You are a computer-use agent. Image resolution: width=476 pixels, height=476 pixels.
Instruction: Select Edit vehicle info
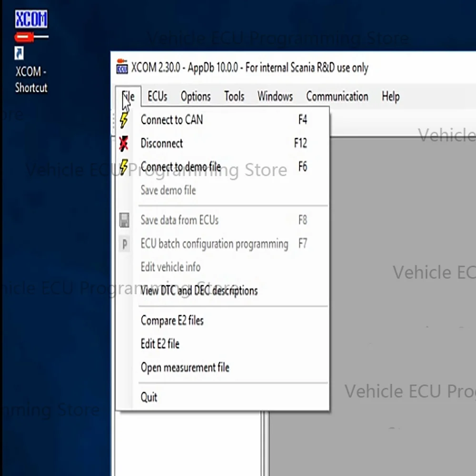pyautogui.click(x=222, y=268)
